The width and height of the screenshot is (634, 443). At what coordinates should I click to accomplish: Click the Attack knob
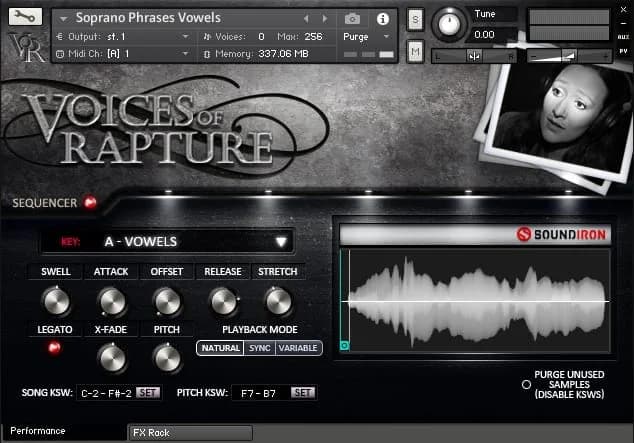[x=112, y=302]
